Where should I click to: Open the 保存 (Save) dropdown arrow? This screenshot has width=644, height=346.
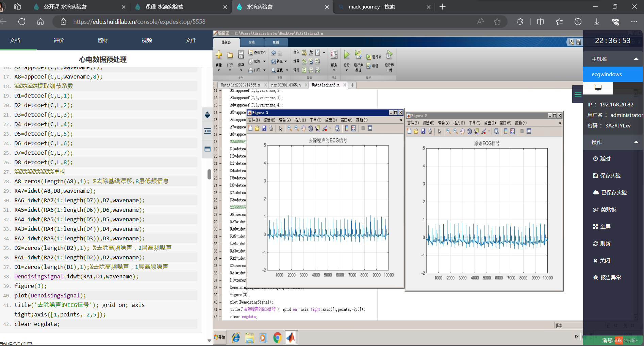pos(241,70)
